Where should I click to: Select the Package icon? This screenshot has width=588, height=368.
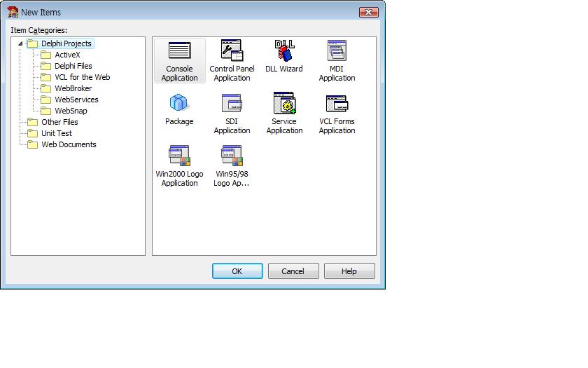[179, 104]
